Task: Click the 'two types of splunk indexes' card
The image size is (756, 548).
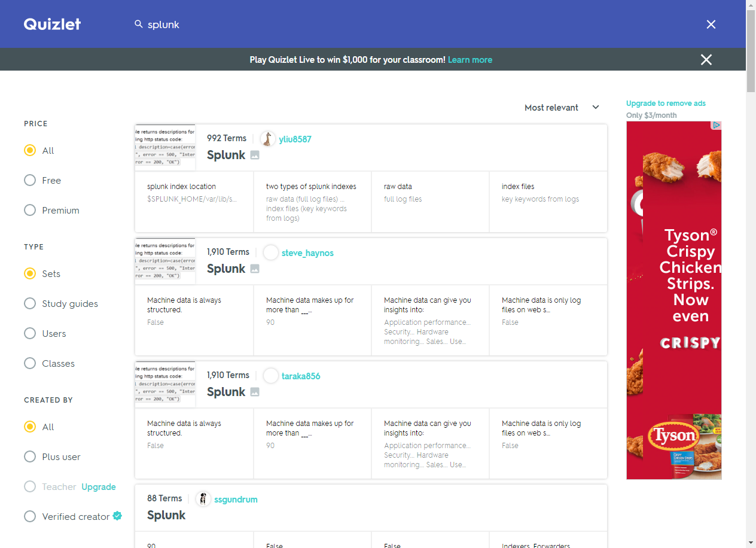Action: tap(312, 202)
